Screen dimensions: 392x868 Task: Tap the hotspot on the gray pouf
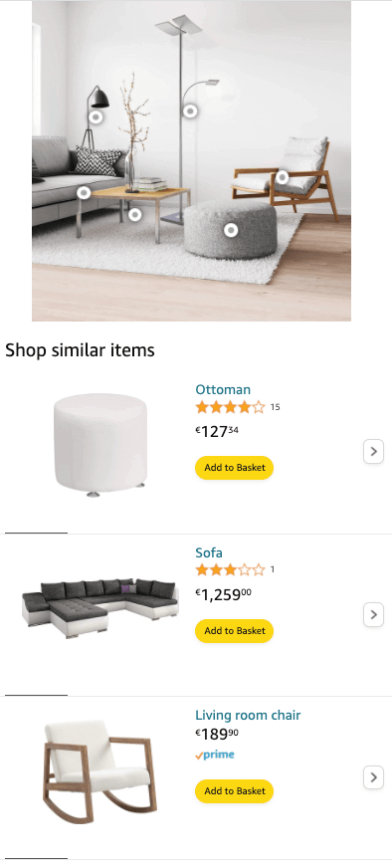[x=231, y=230]
